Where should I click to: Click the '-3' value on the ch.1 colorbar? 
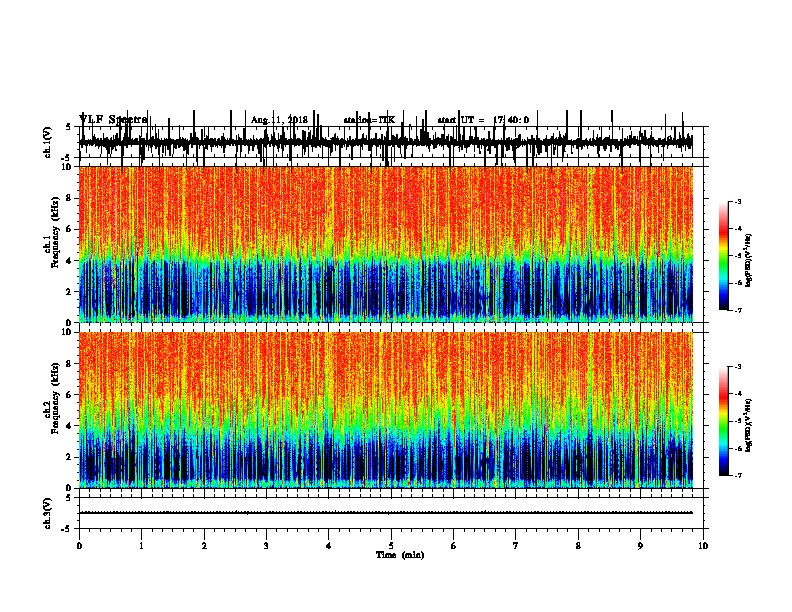point(738,201)
